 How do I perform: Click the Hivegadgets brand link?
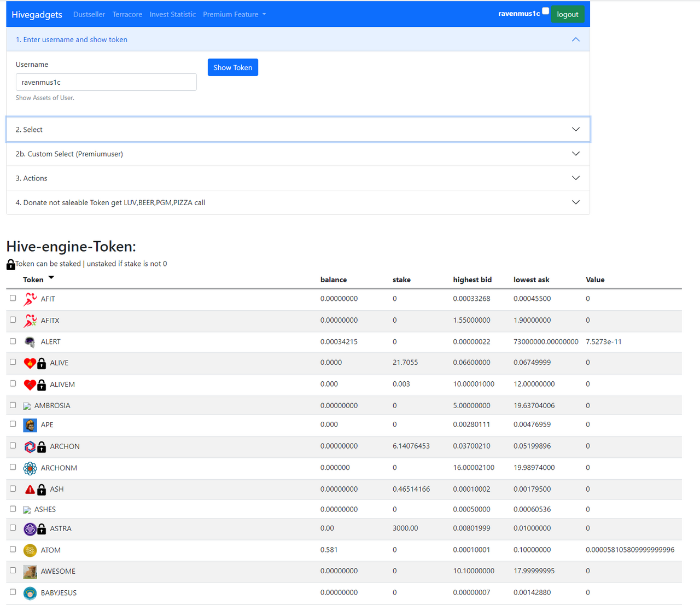point(37,15)
